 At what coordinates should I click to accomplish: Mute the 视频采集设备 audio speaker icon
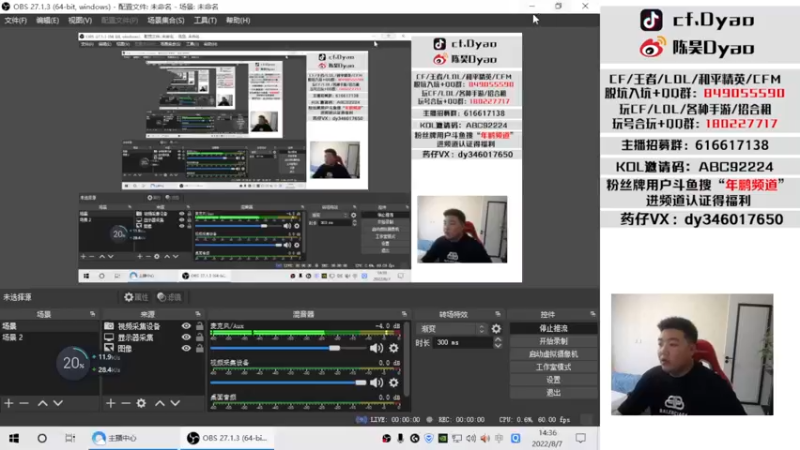click(376, 383)
